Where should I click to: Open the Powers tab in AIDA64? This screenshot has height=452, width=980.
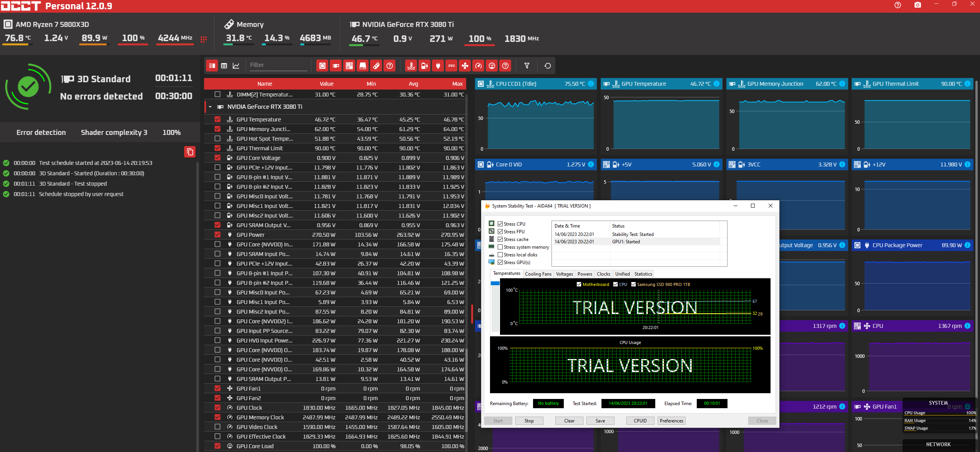[x=585, y=274]
